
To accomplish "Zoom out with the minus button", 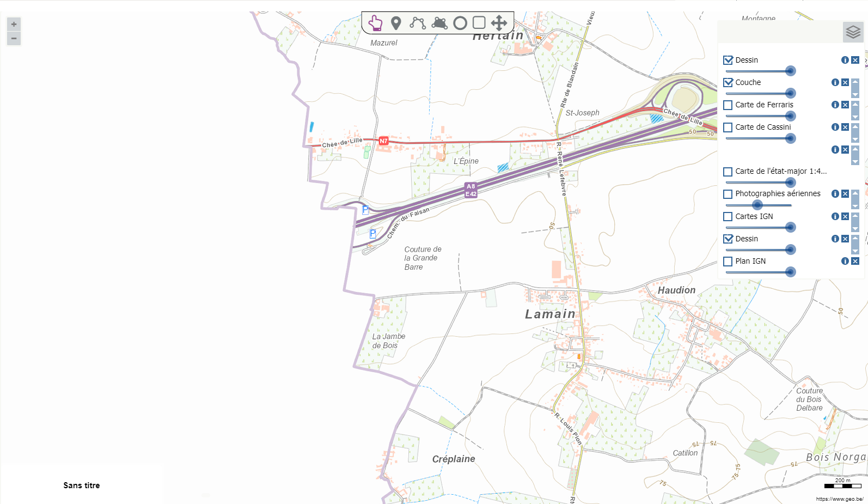I will [x=14, y=38].
